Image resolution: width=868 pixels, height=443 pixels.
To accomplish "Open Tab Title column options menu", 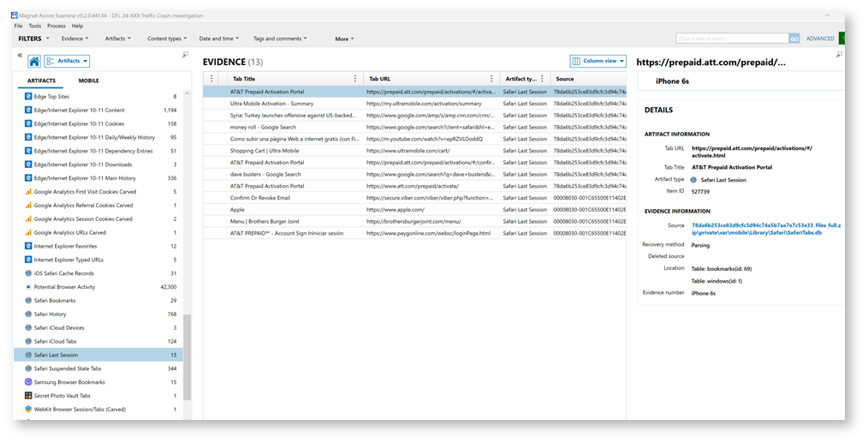I will (355, 79).
